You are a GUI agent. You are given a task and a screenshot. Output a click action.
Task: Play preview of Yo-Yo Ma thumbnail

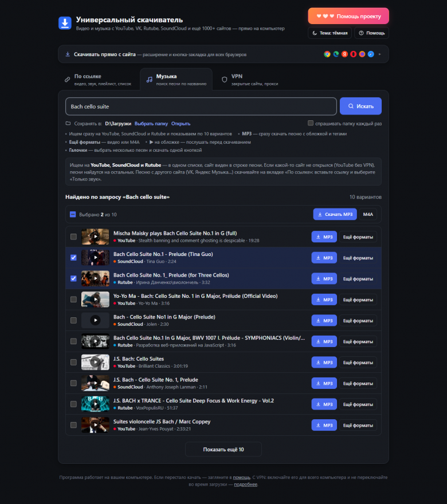click(x=95, y=299)
